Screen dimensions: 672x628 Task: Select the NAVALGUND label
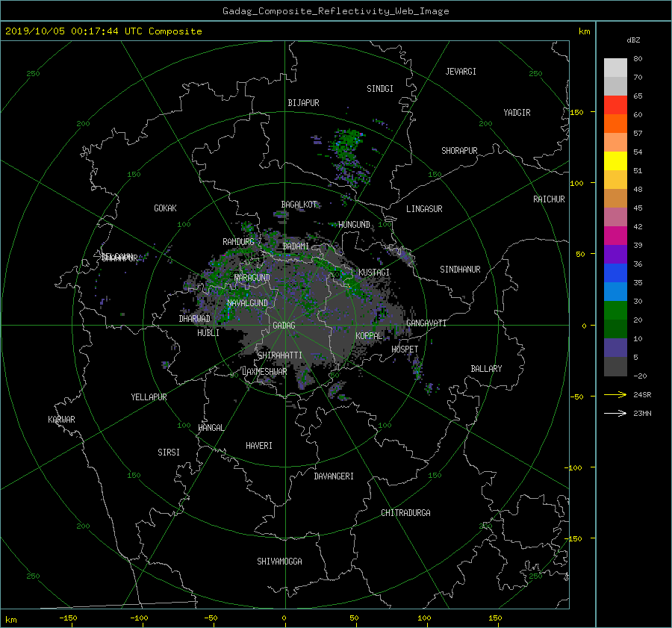click(247, 303)
